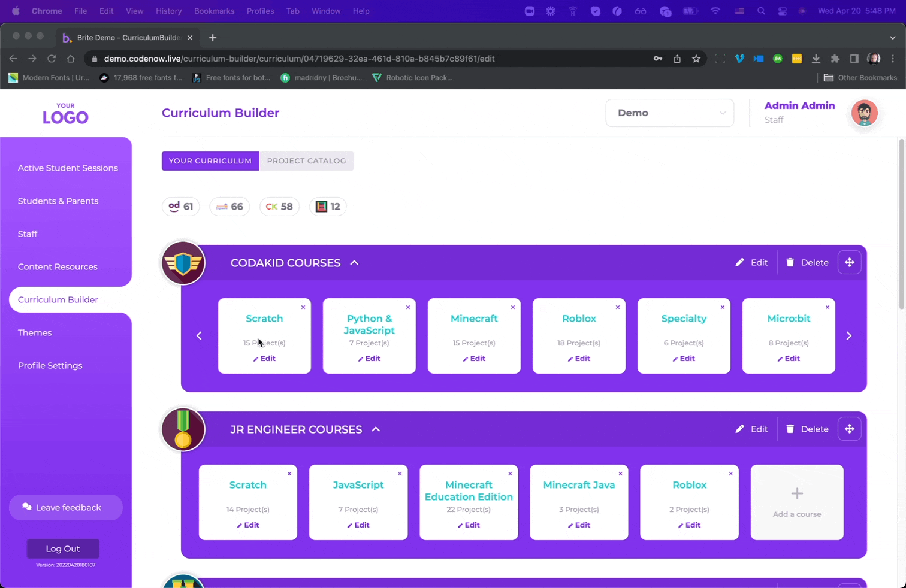The width and height of the screenshot is (906, 588).
Task: Click the Jr Engineer medal badge icon
Action: [183, 429]
